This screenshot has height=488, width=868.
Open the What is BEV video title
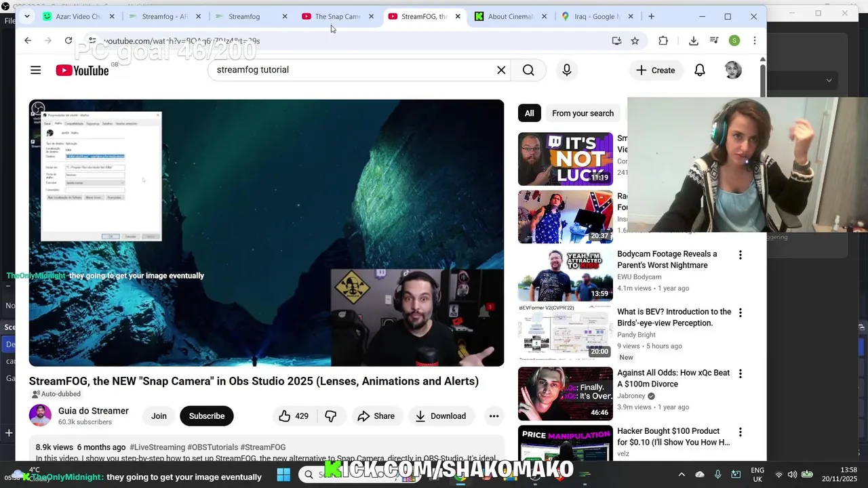(x=674, y=317)
